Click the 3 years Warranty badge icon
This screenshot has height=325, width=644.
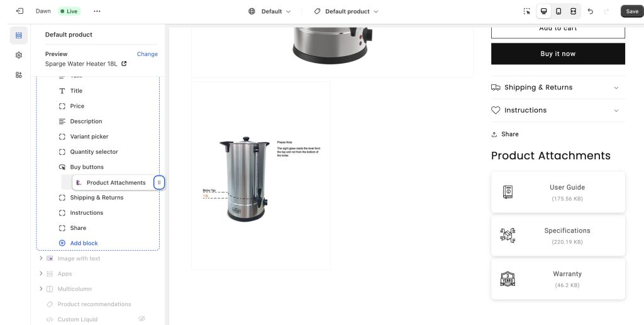(508, 279)
